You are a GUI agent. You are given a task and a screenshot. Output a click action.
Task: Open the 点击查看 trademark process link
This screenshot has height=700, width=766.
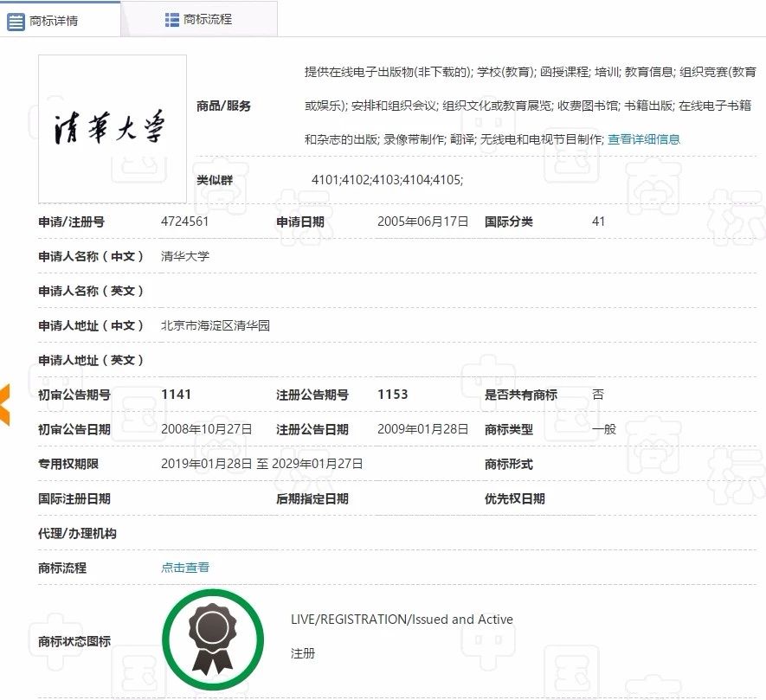tap(185, 567)
